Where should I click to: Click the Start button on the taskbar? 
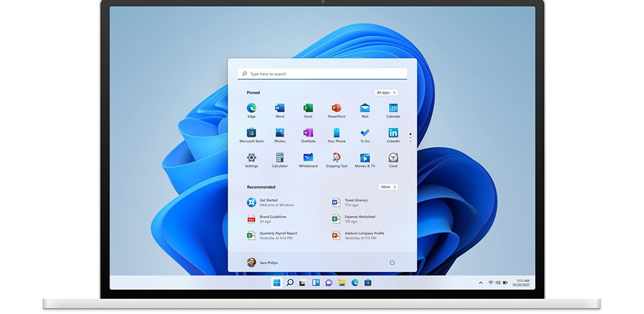click(277, 283)
